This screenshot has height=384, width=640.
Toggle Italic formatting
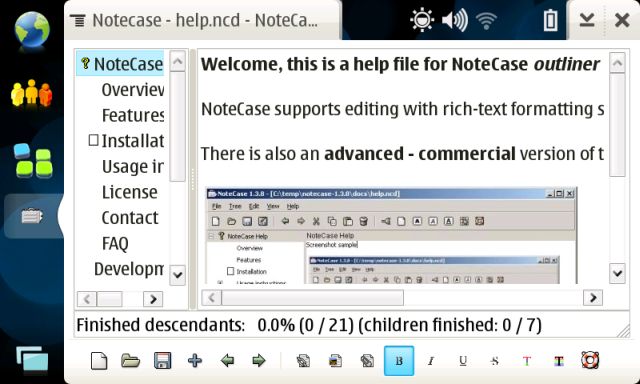point(431,361)
